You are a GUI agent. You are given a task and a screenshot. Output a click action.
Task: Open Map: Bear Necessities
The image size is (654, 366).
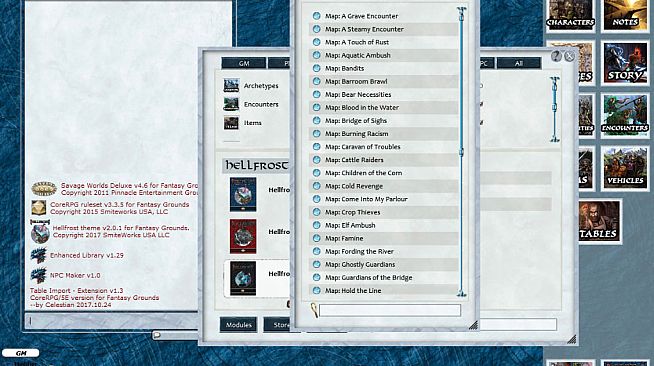coord(358,94)
